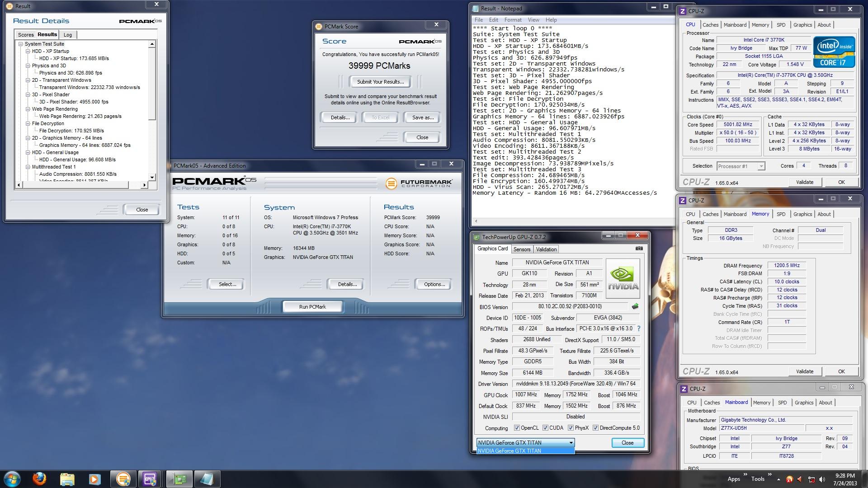
Task: Collapse the System Test Suite tree node
Action: [x=21, y=44]
